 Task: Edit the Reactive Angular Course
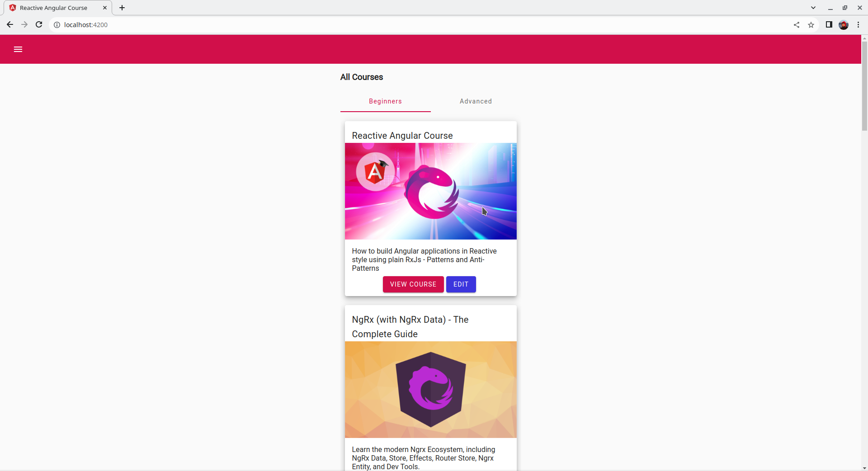(x=461, y=284)
